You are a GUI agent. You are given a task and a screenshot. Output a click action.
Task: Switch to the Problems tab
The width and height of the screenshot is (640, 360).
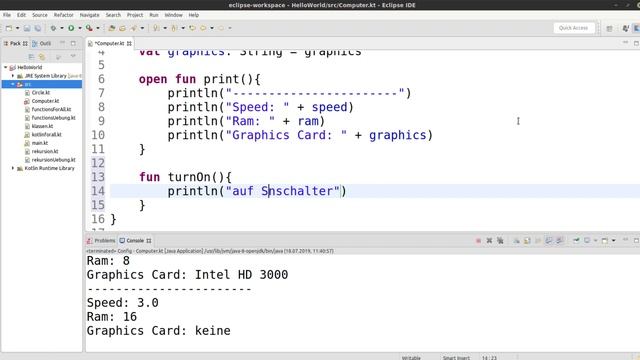click(x=101, y=241)
